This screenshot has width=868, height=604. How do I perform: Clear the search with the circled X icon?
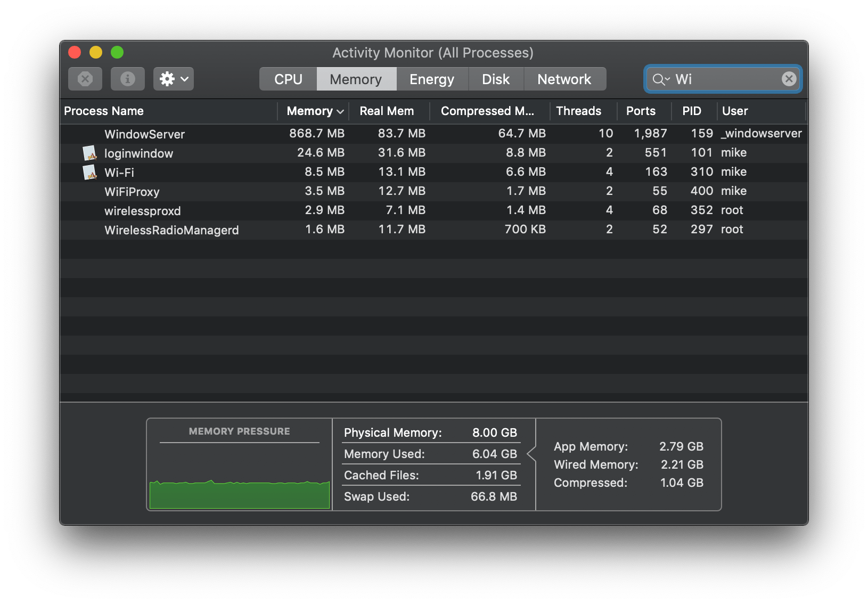click(x=789, y=79)
